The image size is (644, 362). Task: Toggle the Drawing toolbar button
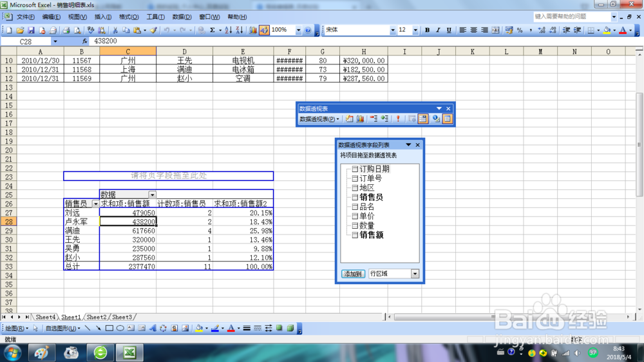point(264,30)
